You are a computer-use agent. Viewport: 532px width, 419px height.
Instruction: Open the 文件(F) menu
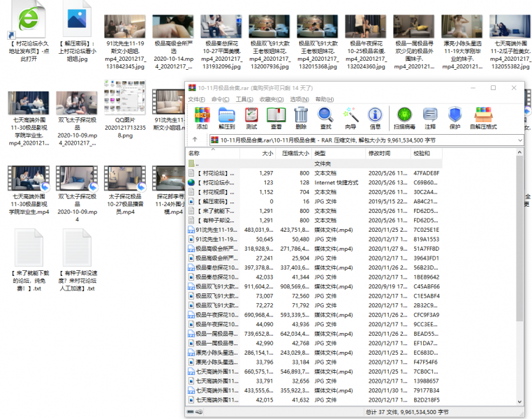click(196, 99)
